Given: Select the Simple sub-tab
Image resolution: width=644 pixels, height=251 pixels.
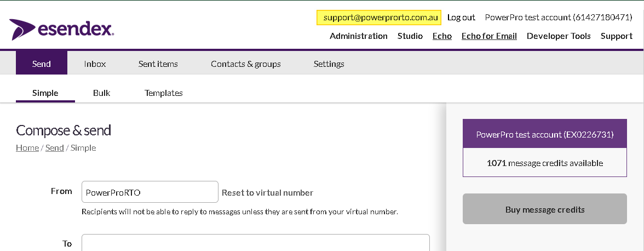Looking at the screenshot, I should coord(45,93).
